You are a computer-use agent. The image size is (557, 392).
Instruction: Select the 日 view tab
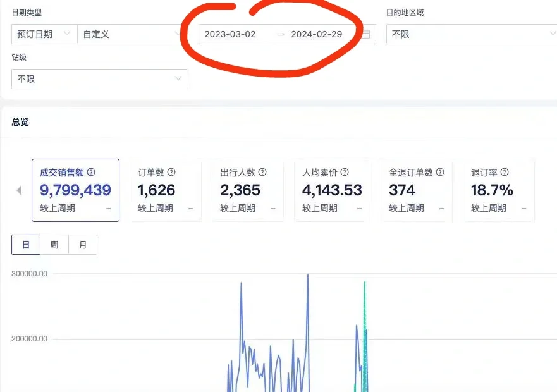26,245
